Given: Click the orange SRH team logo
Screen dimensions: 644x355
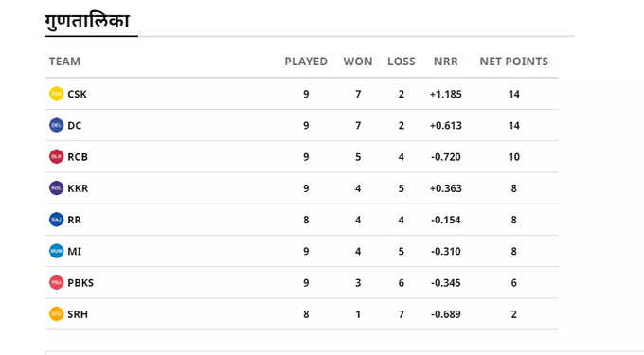Looking at the screenshot, I should point(56,314).
